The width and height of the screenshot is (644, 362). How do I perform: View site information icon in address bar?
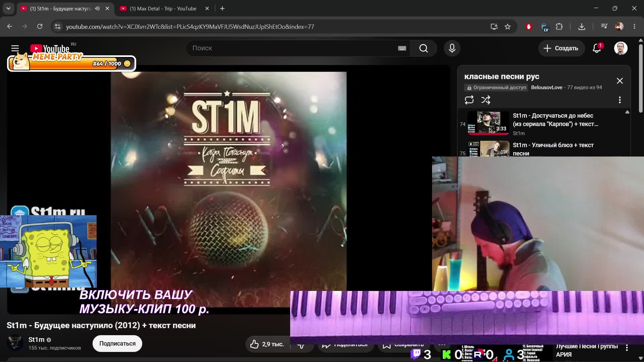click(x=58, y=26)
